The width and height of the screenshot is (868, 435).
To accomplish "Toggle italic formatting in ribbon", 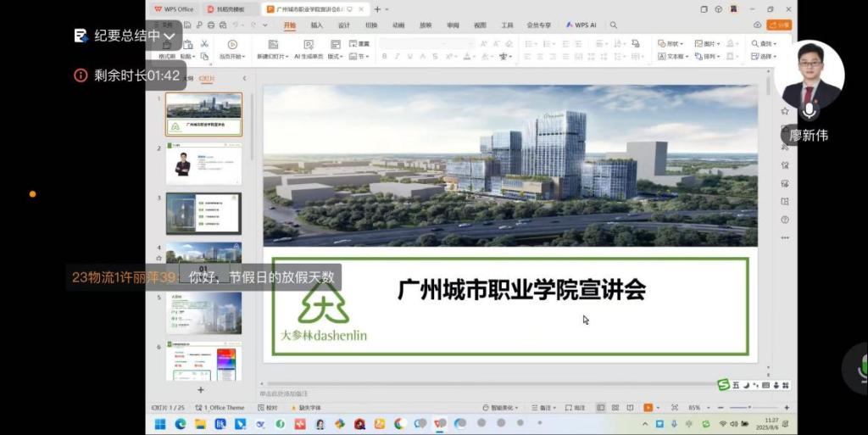I will (x=397, y=57).
